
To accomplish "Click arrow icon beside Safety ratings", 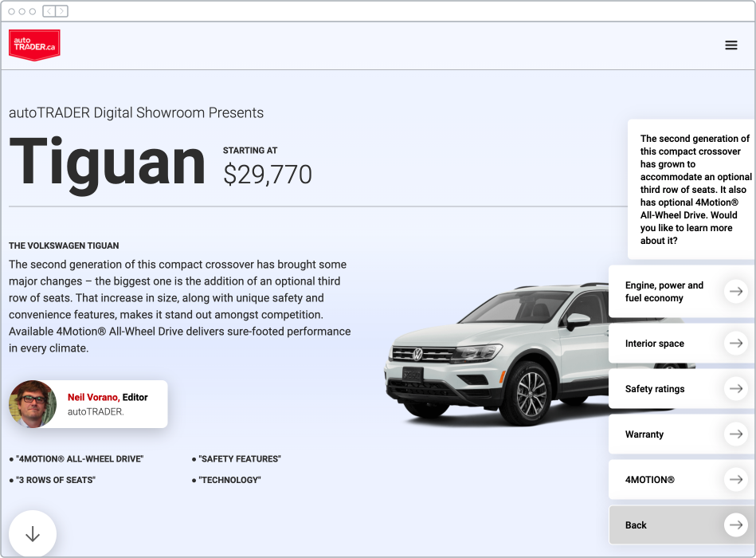I will [x=736, y=388].
